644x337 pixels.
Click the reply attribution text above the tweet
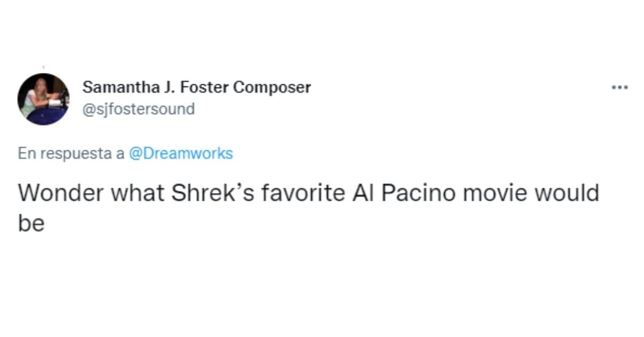coord(70,153)
